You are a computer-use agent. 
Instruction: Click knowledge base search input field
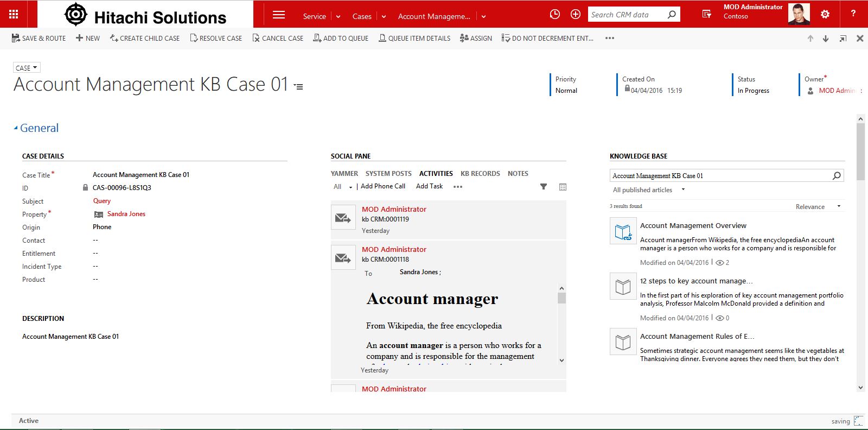pyautogui.click(x=720, y=176)
